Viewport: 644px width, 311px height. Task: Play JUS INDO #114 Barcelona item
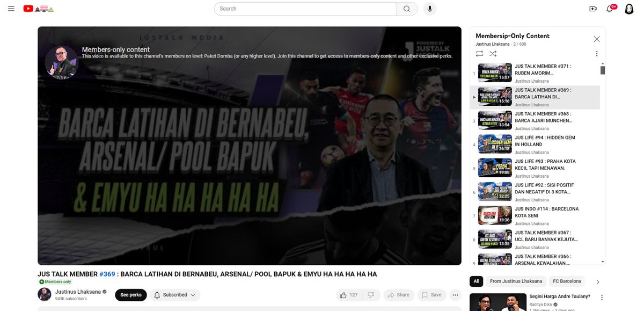click(x=535, y=215)
